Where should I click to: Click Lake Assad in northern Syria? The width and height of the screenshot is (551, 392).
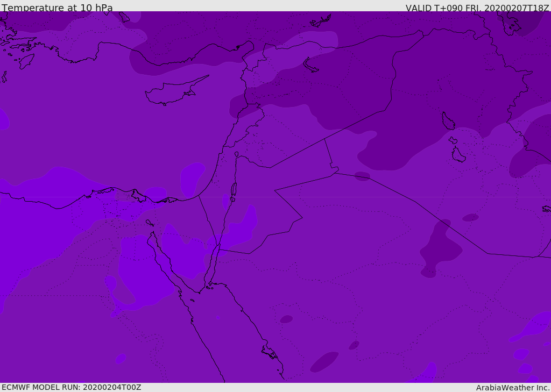click(311, 65)
